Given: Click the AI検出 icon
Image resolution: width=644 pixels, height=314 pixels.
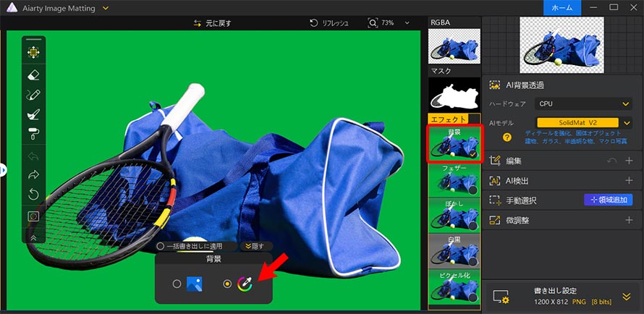Looking at the screenshot, I should pos(495,180).
